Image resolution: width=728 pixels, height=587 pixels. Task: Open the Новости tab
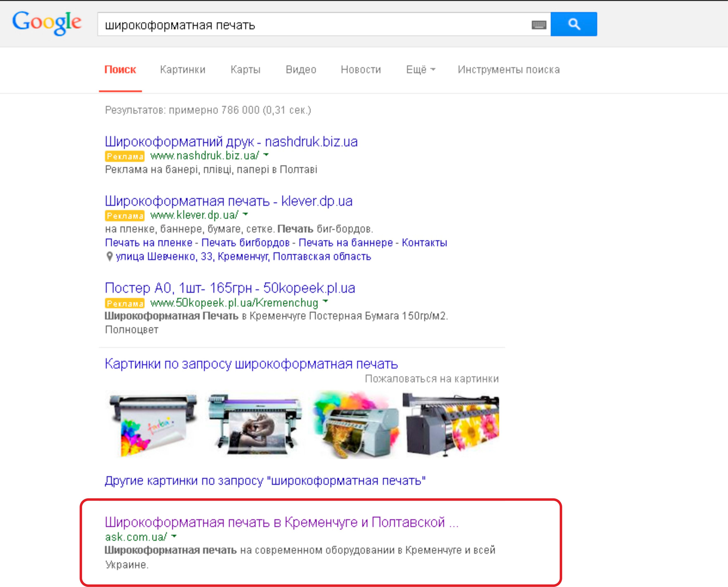pos(361,70)
